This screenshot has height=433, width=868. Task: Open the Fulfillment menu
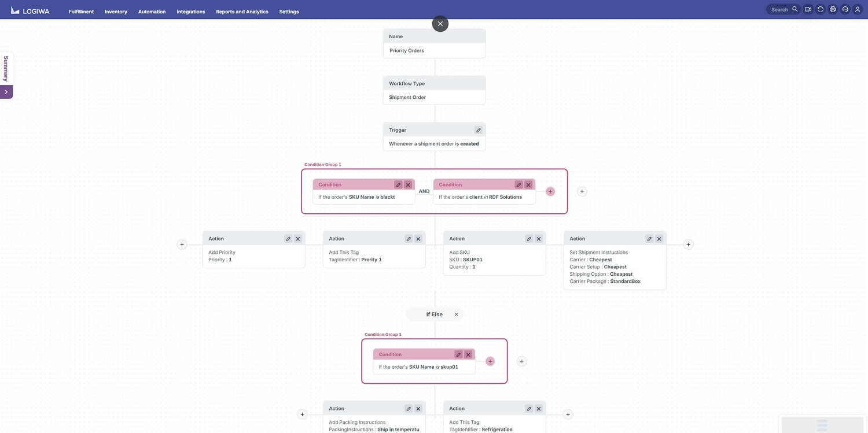(81, 12)
